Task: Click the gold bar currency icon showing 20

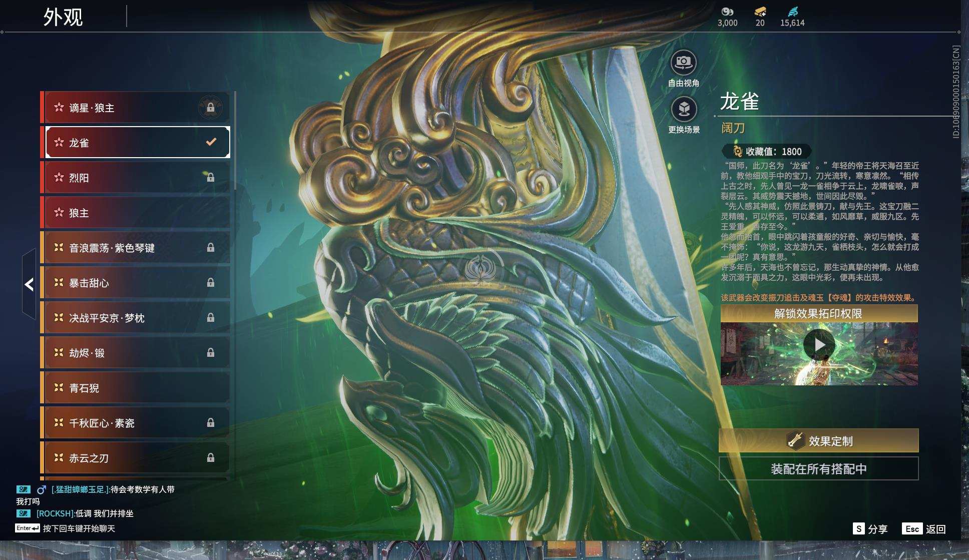Action: pyautogui.click(x=760, y=12)
